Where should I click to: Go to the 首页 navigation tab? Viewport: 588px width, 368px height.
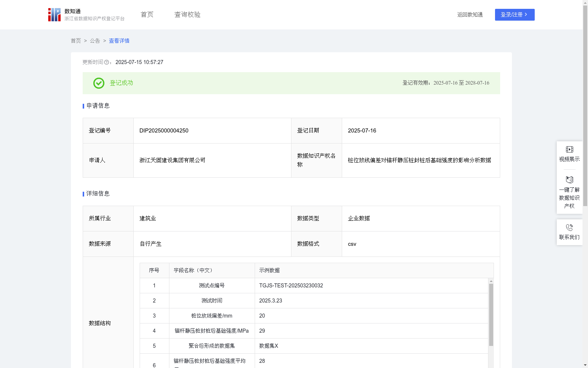147,15
